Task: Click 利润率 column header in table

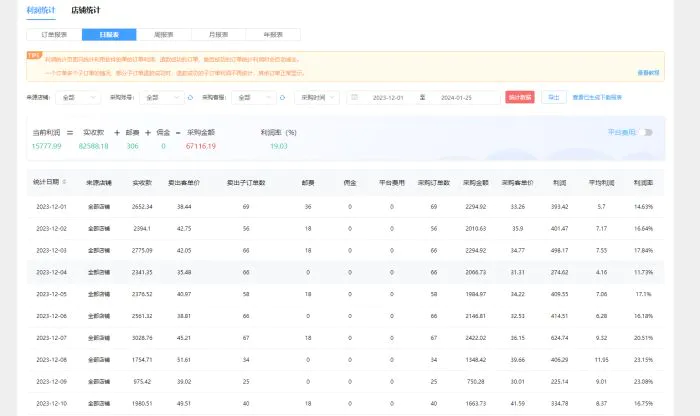Action: [643, 183]
